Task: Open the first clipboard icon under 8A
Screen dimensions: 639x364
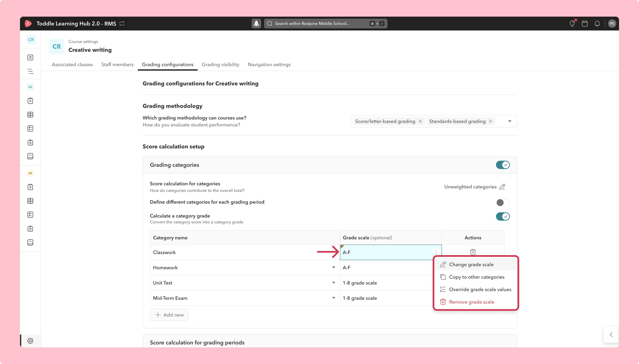Action: (x=30, y=101)
